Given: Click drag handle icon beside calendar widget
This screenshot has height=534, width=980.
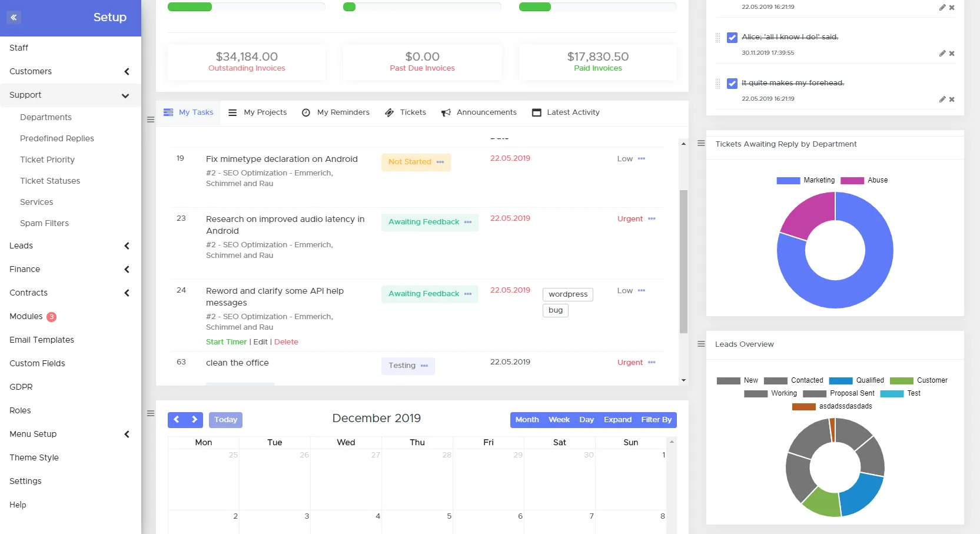Looking at the screenshot, I should (x=151, y=413).
